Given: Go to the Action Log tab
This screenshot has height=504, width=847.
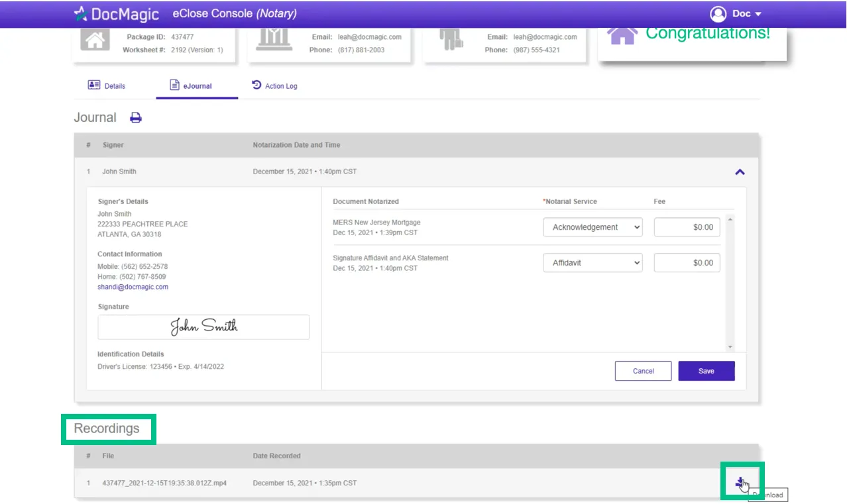Looking at the screenshot, I should (274, 85).
